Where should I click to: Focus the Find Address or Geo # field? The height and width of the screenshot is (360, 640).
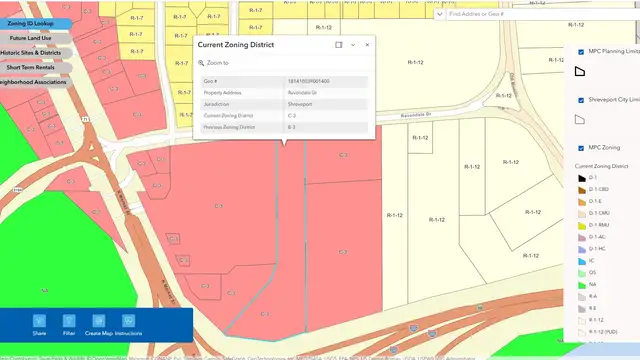543,14
